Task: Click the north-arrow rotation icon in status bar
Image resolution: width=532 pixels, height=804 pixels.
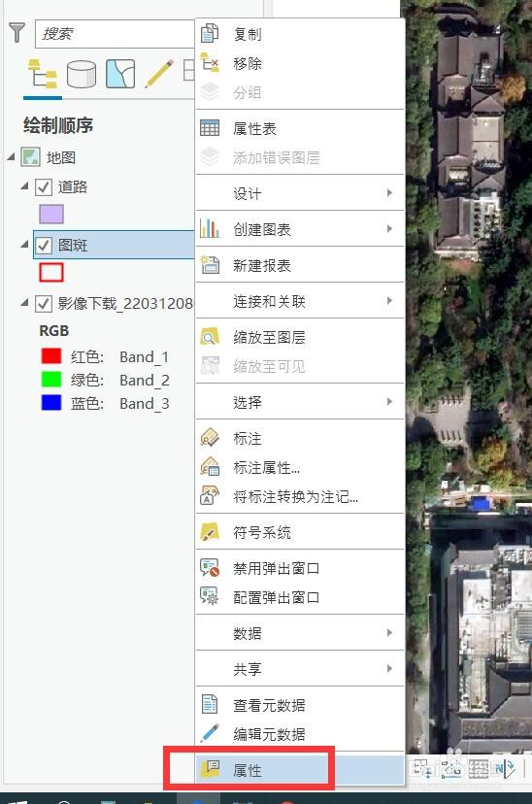Action: tap(505, 768)
